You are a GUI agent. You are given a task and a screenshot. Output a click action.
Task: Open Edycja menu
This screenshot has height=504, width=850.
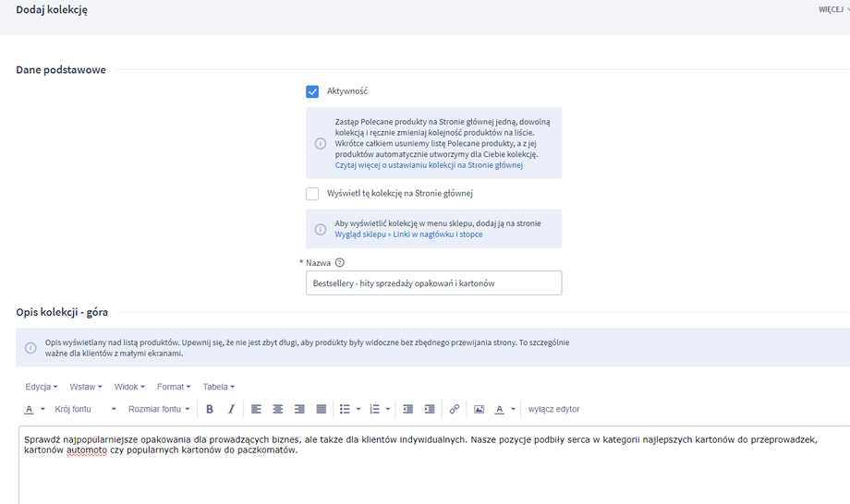pos(42,387)
